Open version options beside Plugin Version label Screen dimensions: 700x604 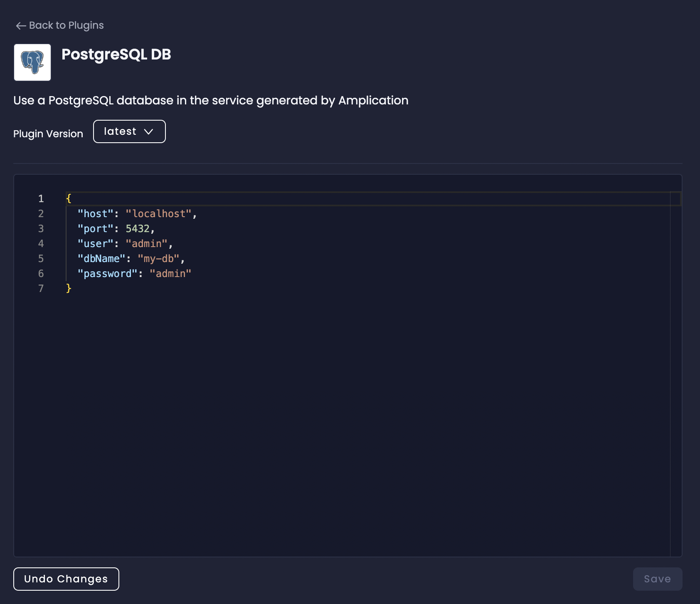tap(129, 131)
